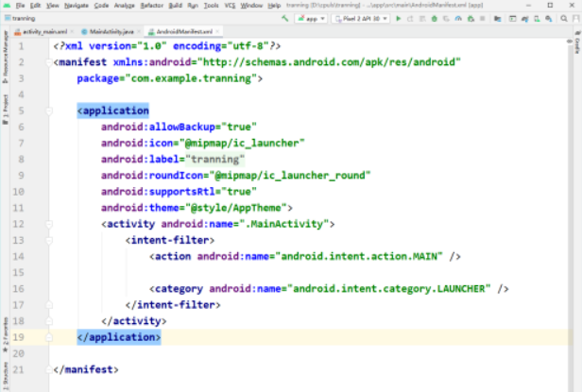This screenshot has height=392, width=582.
Task: Click line 21 closing manifest tag
Action: pos(85,369)
